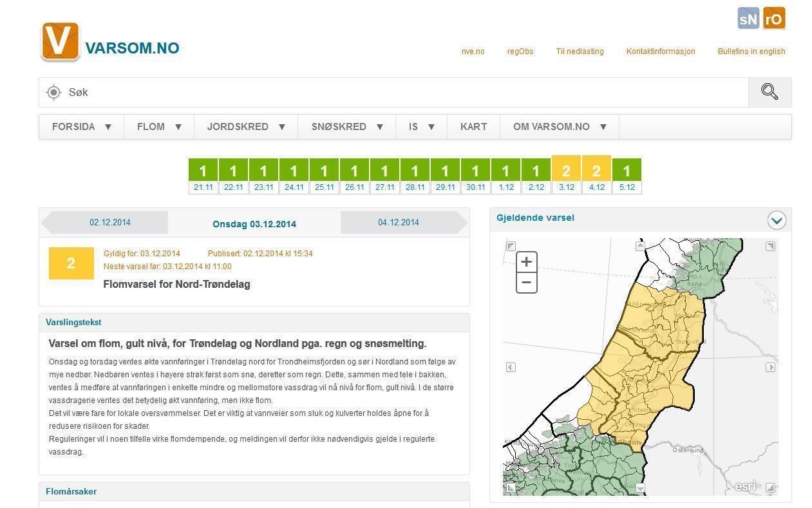Pan the map right with arrow
The width and height of the screenshot is (812, 508).
[x=770, y=367]
